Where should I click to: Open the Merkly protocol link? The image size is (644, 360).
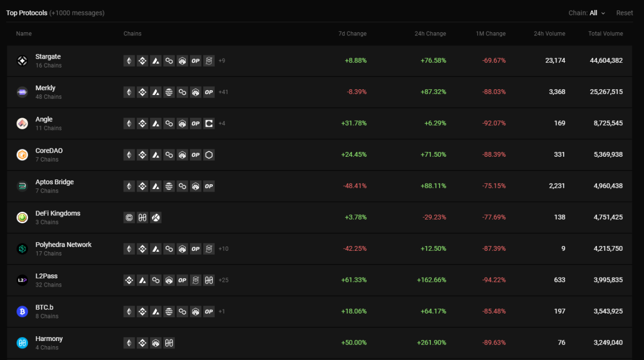point(45,88)
